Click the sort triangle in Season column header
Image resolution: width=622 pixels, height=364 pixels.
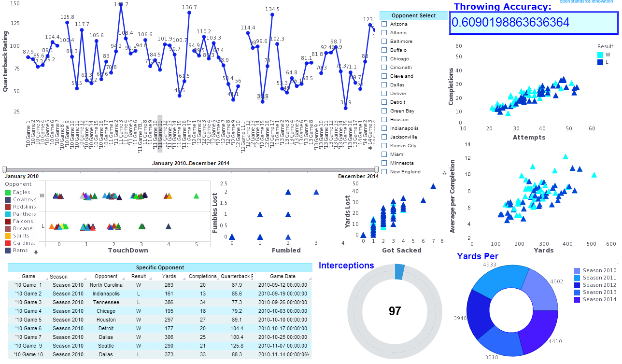(x=85, y=279)
